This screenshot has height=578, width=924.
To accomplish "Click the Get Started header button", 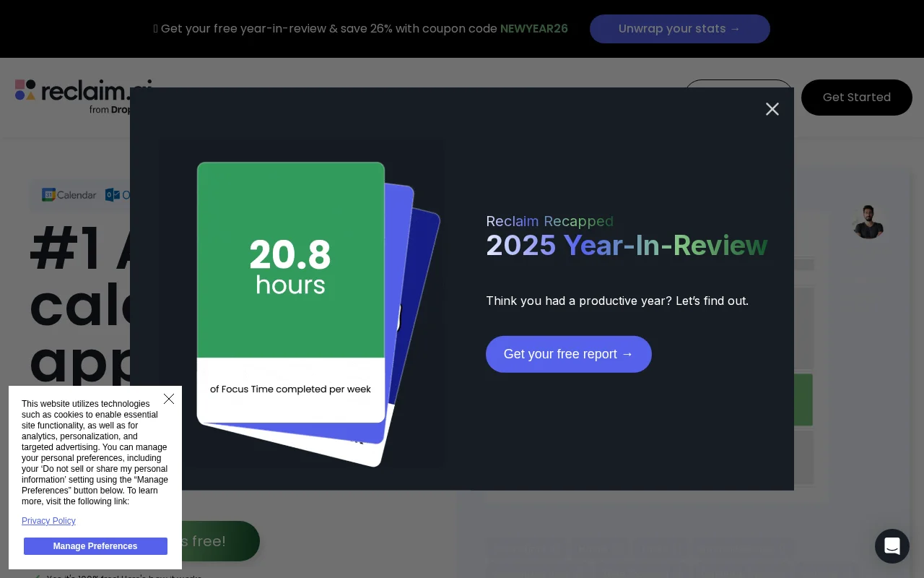I will (857, 98).
